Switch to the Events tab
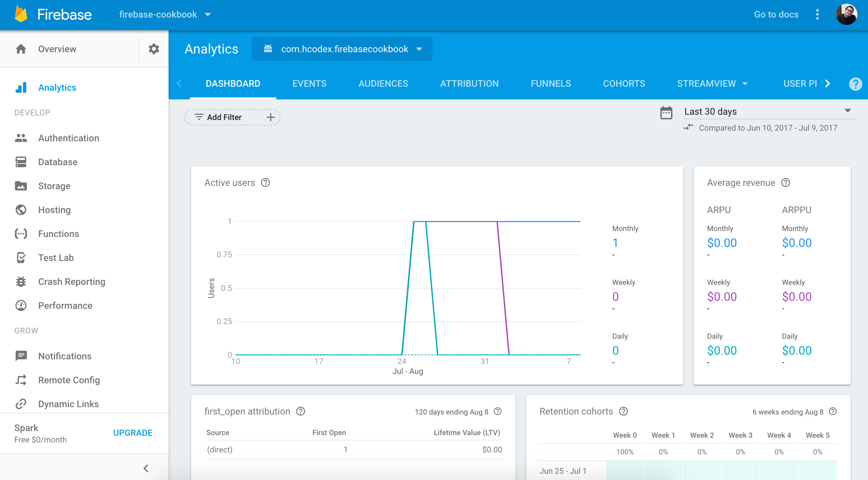The height and width of the screenshot is (480, 868). (x=309, y=83)
